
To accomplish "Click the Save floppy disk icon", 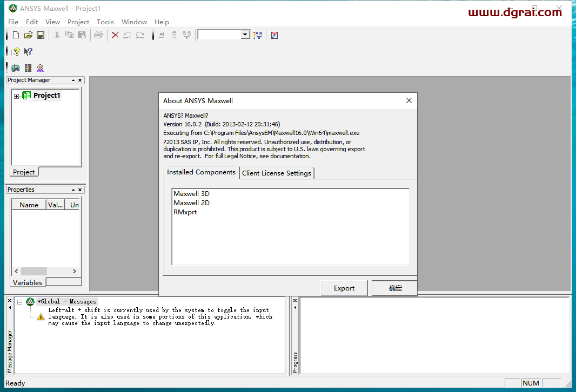I will (x=41, y=35).
